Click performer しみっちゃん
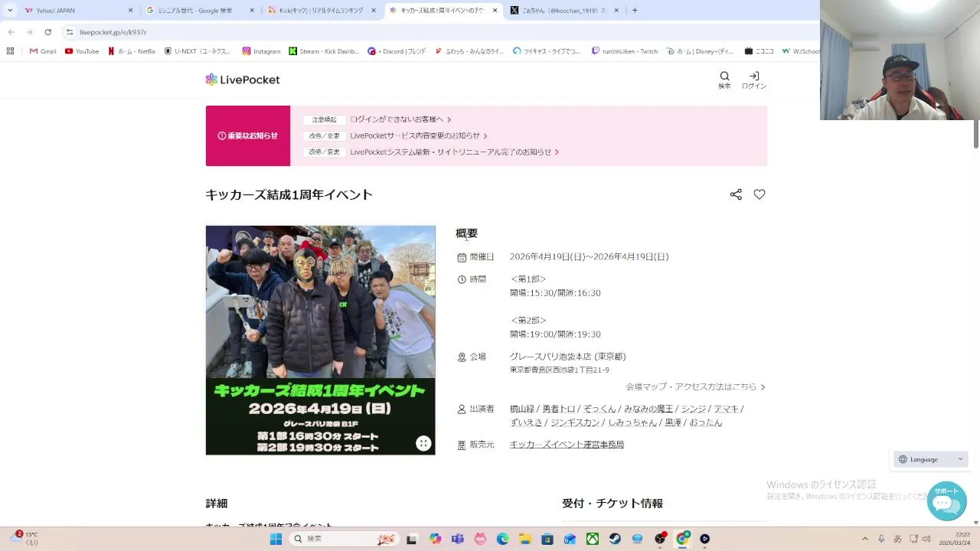Screen dimensions: 980x551 click(632, 422)
